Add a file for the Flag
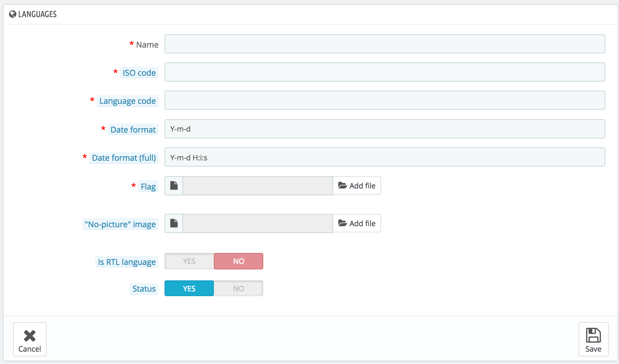This screenshot has width=619, height=364. click(357, 185)
